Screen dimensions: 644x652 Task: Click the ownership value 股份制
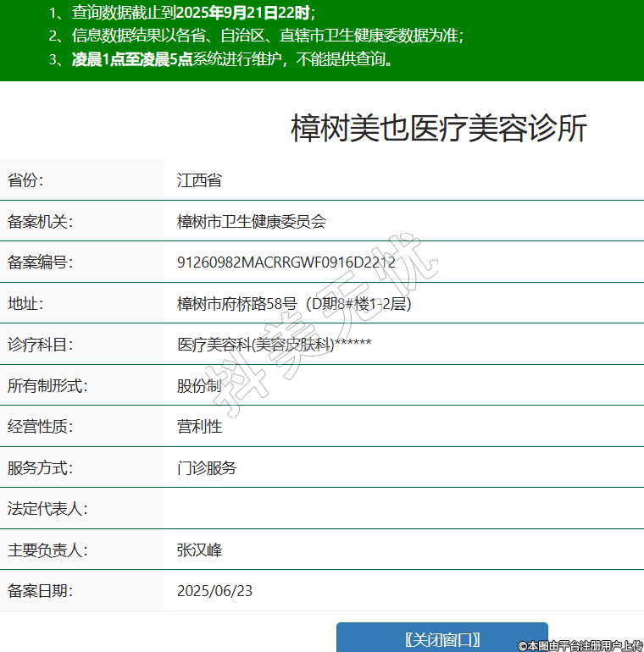pyautogui.click(x=199, y=386)
